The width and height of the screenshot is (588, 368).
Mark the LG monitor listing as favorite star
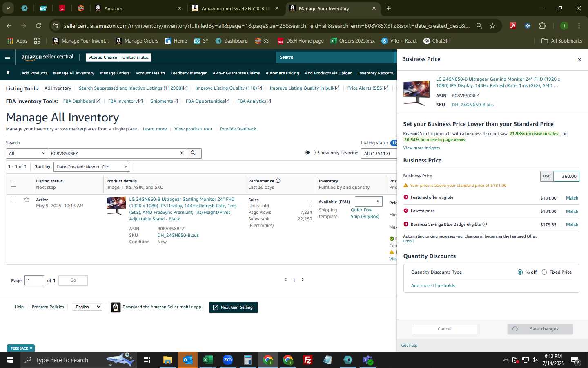point(27,200)
